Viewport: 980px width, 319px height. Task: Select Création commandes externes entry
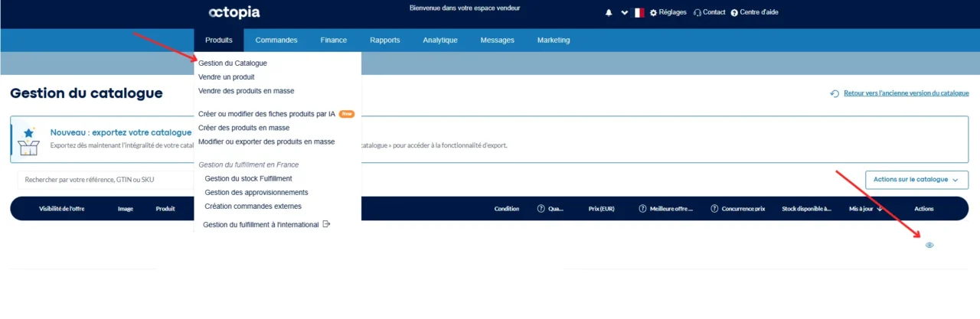[x=253, y=206]
